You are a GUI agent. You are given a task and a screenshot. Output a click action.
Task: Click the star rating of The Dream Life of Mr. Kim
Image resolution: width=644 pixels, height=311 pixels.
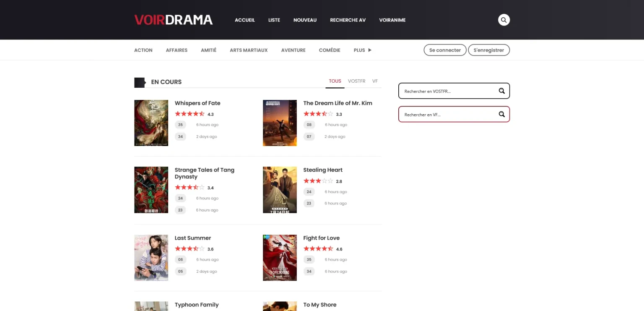[x=318, y=114]
